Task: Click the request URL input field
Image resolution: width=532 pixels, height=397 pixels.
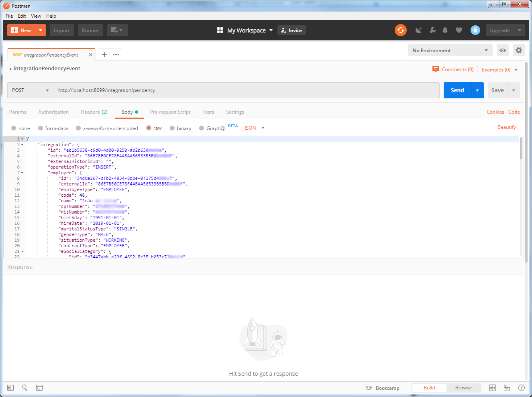Action: click(247, 90)
